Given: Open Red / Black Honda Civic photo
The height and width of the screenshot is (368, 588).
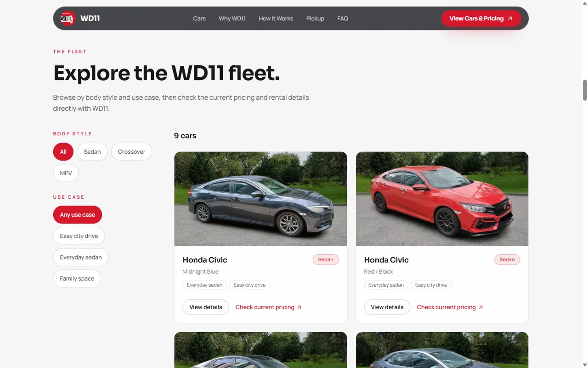Looking at the screenshot, I should [x=442, y=199].
